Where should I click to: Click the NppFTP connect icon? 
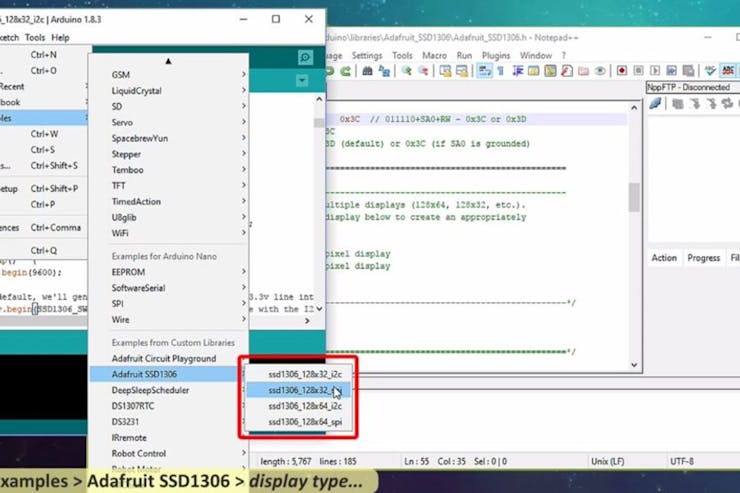[655, 103]
